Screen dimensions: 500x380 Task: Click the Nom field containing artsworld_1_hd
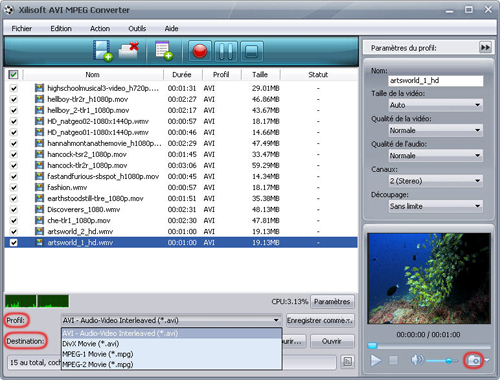436,81
